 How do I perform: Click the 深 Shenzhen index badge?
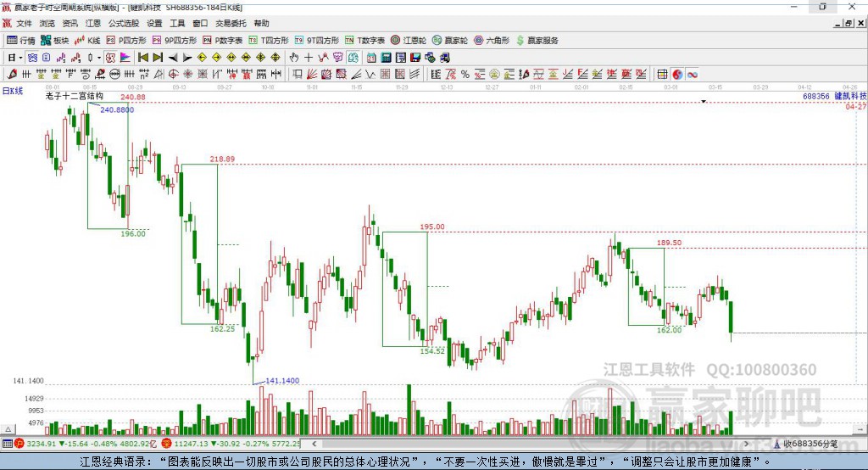tap(167, 444)
